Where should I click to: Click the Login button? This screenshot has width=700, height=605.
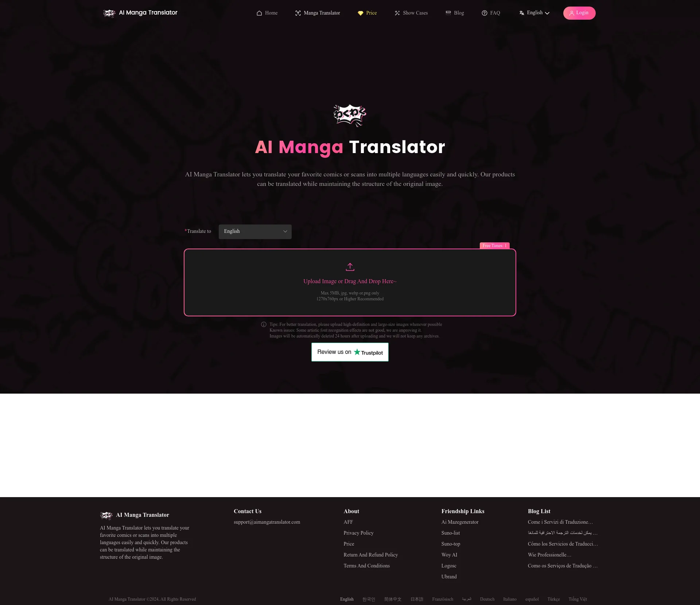579,13
